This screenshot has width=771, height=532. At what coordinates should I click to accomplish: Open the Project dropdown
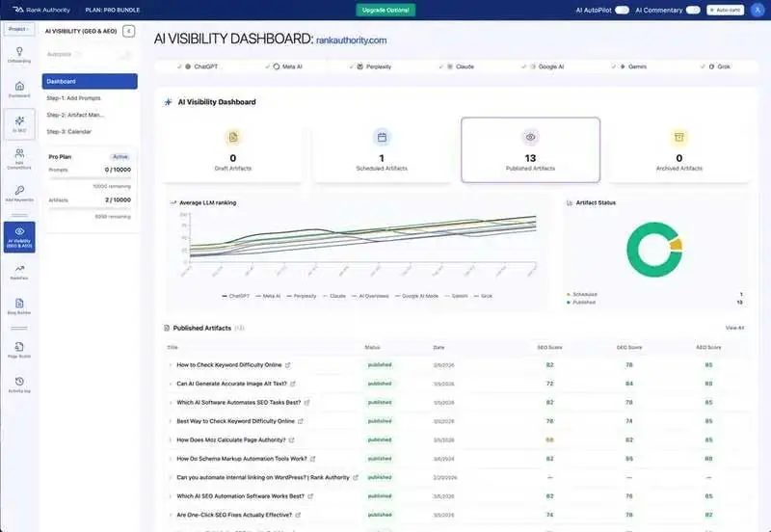coord(19,29)
